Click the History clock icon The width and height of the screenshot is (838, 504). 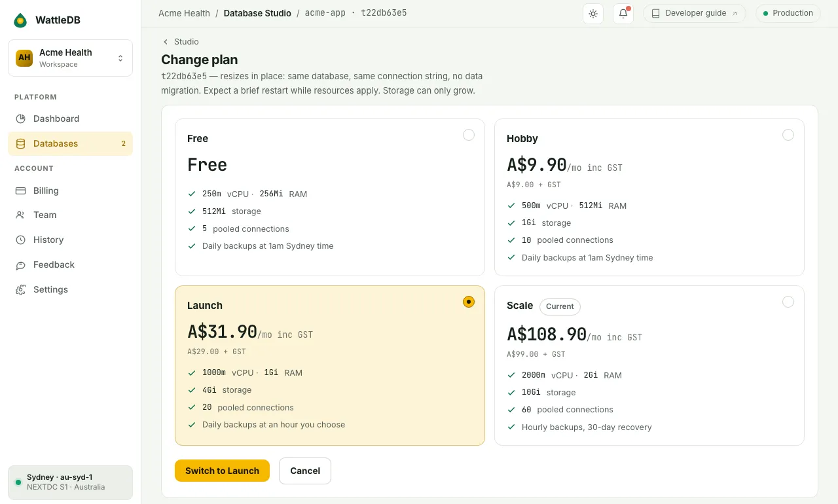pyautogui.click(x=20, y=240)
